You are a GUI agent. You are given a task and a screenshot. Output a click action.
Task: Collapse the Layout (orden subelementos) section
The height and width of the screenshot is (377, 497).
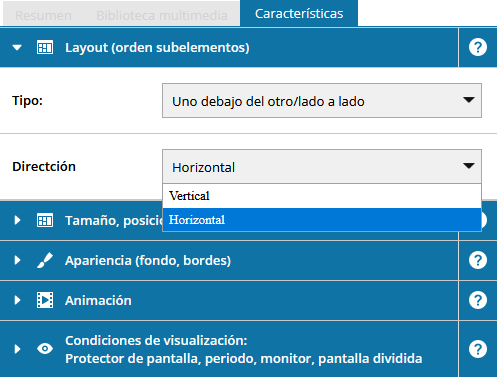(x=17, y=47)
